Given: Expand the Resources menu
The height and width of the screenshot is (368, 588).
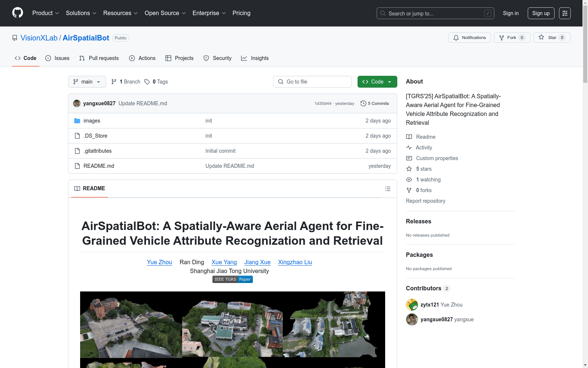Looking at the screenshot, I should 121,13.
